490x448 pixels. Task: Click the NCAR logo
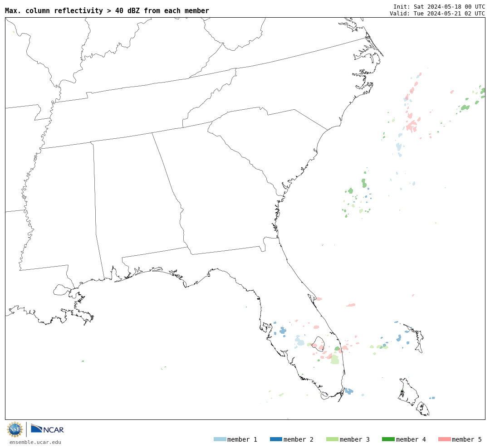(x=48, y=429)
